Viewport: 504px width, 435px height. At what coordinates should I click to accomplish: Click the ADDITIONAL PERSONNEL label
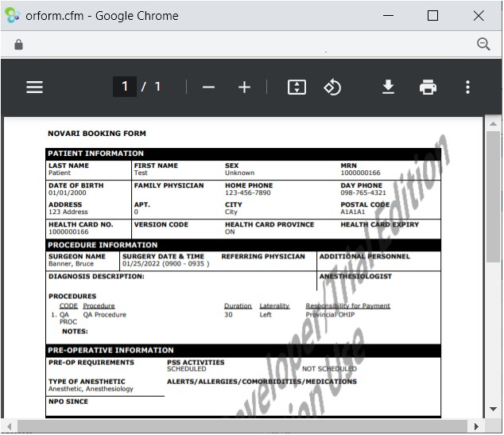tap(365, 257)
